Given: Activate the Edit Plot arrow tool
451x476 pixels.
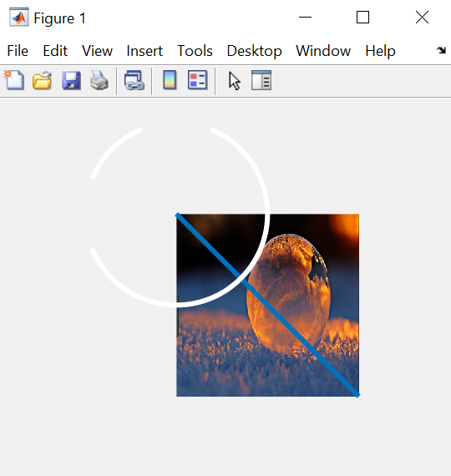Looking at the screenshot, I should coord(234,81).
